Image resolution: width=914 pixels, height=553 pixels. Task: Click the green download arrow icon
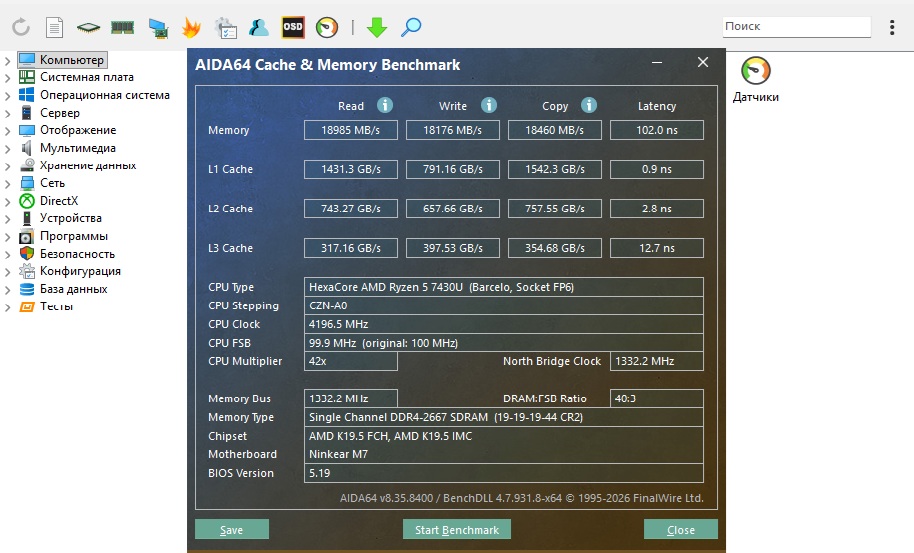click(x=377, y=27)
